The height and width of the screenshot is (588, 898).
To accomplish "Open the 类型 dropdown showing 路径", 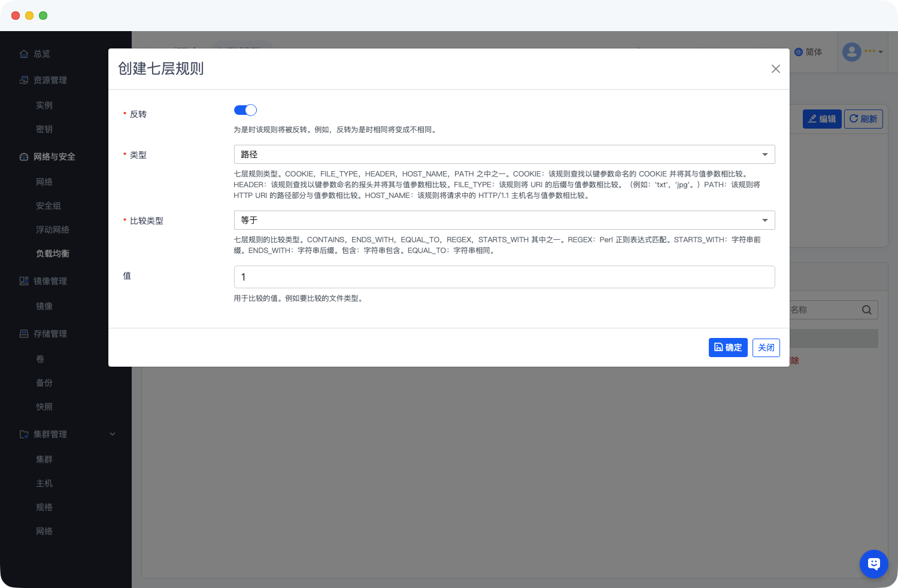I will [503, 154].
